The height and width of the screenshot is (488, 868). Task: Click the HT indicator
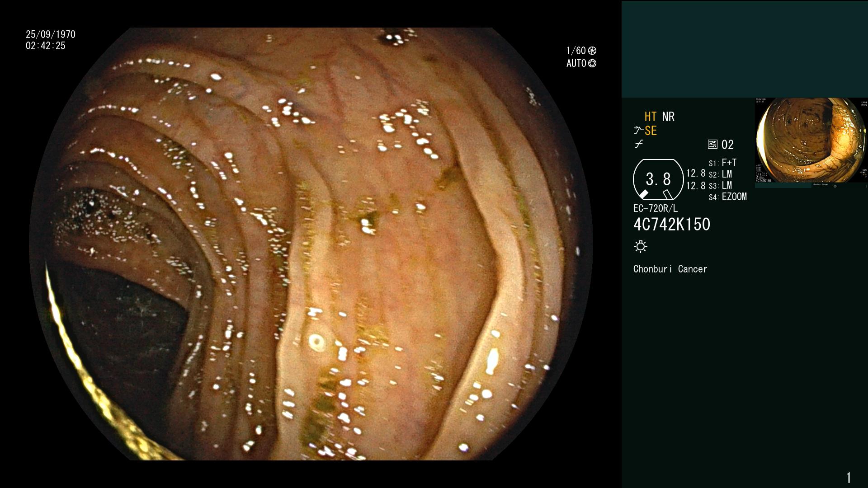(x=651, y=117)
